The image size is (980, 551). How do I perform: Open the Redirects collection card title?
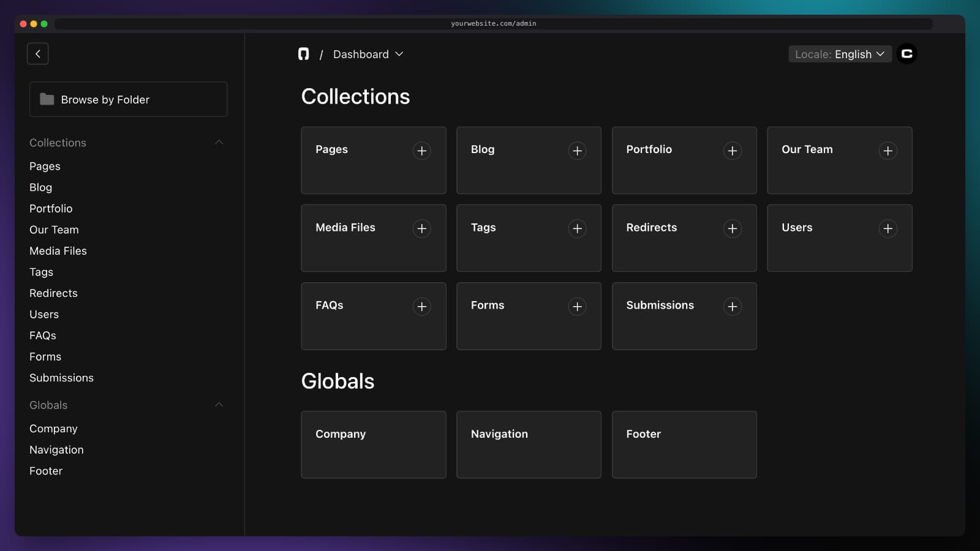651,227
